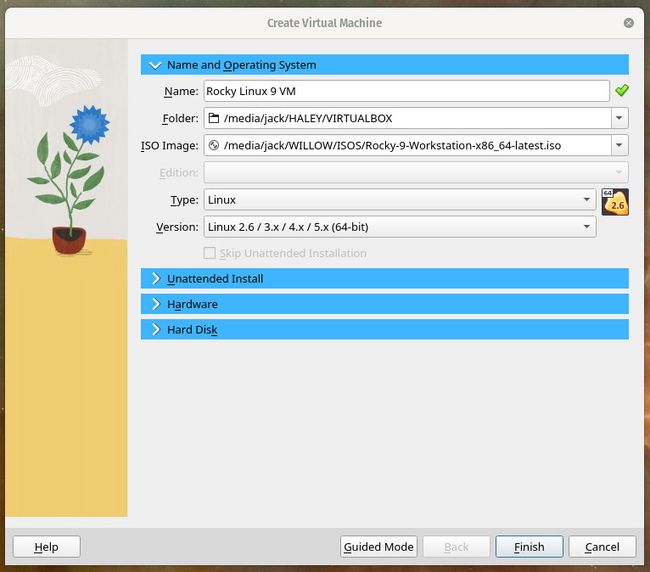This screenshot has height=572, width=650.
Task: Expand the Hard Disk section
Action: tap(385, 330)
